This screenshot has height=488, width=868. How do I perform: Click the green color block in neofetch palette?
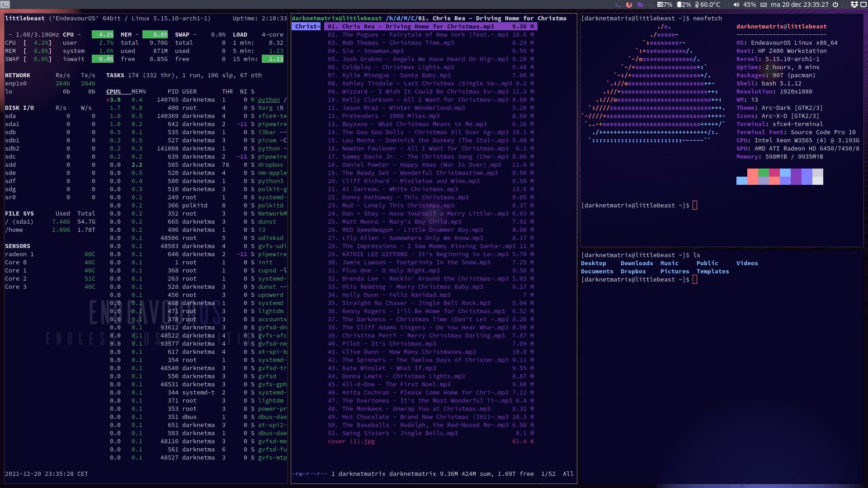tap(764, 173)
